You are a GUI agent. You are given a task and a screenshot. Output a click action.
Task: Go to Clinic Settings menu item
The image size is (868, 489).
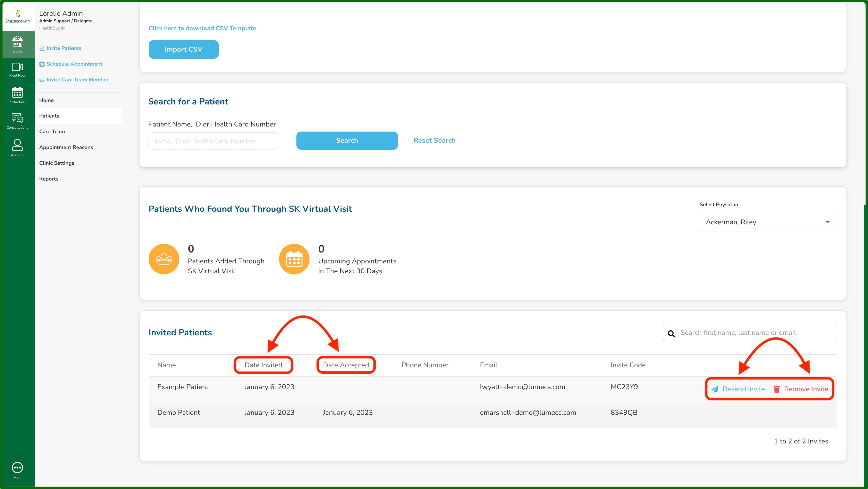coord(57,163)
